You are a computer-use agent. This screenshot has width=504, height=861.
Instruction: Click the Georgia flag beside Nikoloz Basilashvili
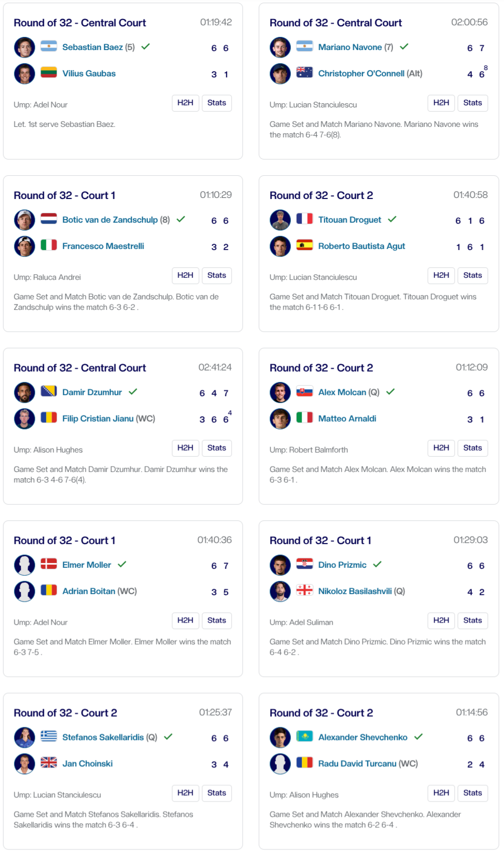click(304, 590)
